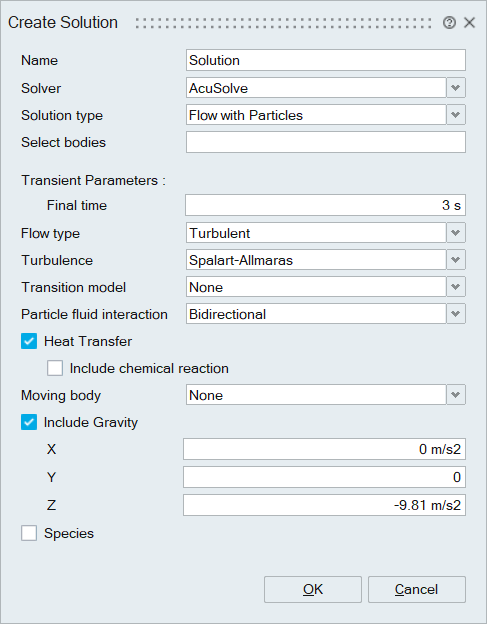Open the Moving body dropdown
The image size is (487, 624).
tap(456, 395)
